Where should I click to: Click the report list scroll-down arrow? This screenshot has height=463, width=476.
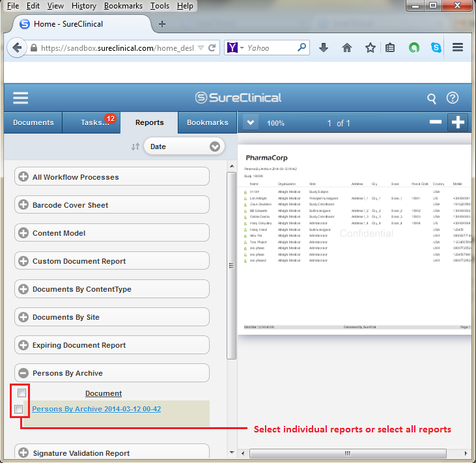232,453
